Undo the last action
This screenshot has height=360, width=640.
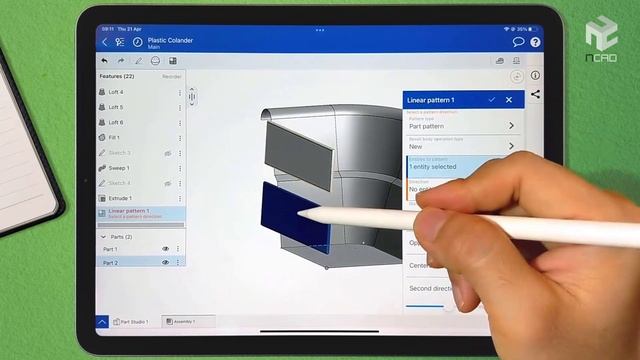point(104,61)
